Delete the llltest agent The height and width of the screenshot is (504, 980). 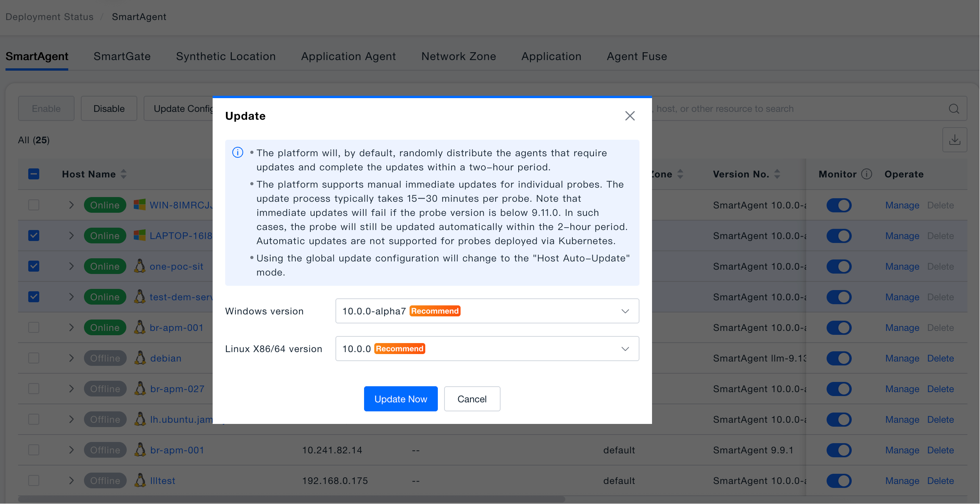(940, 480)
